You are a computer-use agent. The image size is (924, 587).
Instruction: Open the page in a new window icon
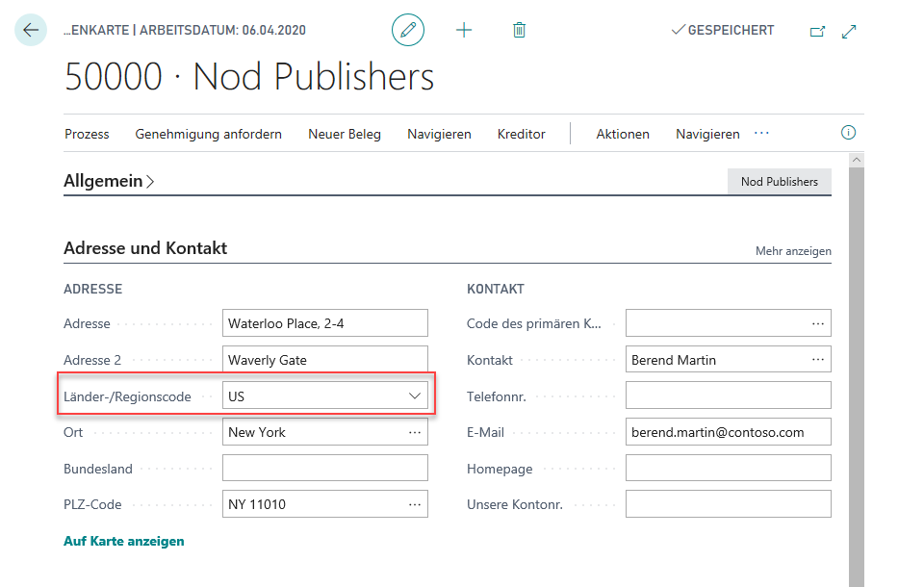pos(817,31)
